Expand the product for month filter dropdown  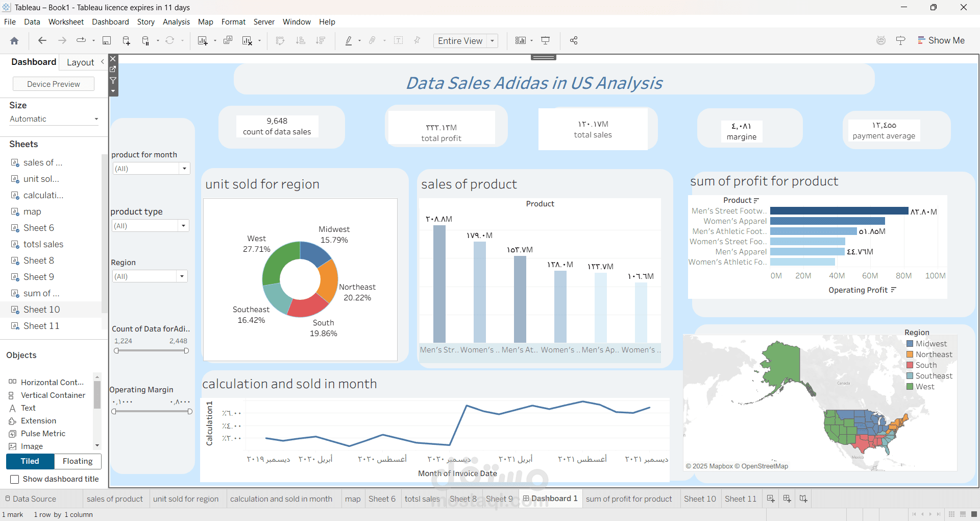(x=184, y=169)
